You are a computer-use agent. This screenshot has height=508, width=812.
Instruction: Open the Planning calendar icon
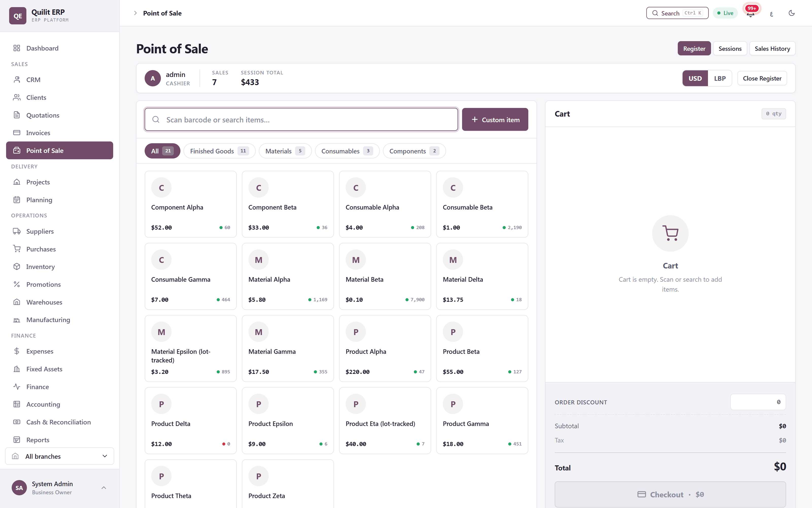[17, 200]
